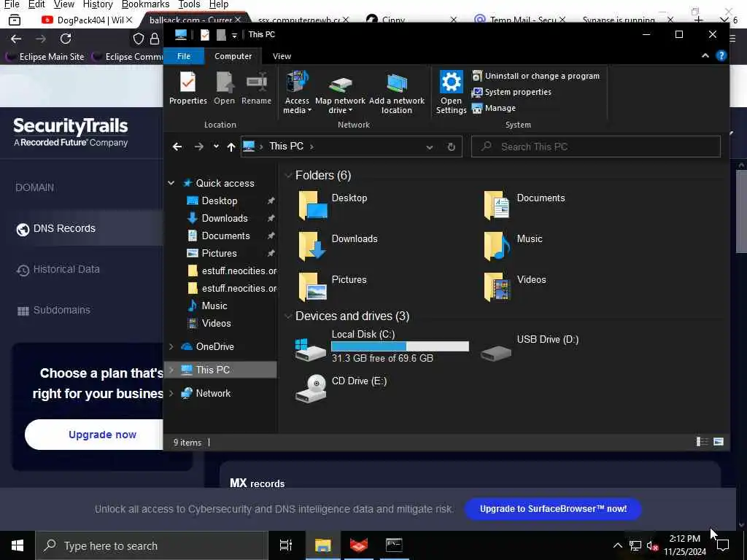The image size is (747, 560).
Task: Click the Open ribbon icon
Action: coord(224,87)
